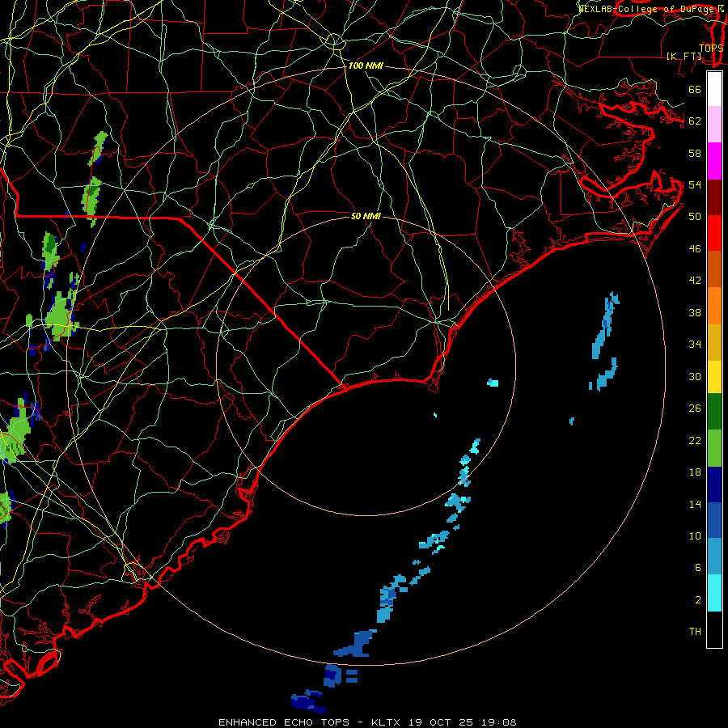This screenshot has width=728, height=728.
Task: Click legend value "10"
Action: tap(695, 536)
